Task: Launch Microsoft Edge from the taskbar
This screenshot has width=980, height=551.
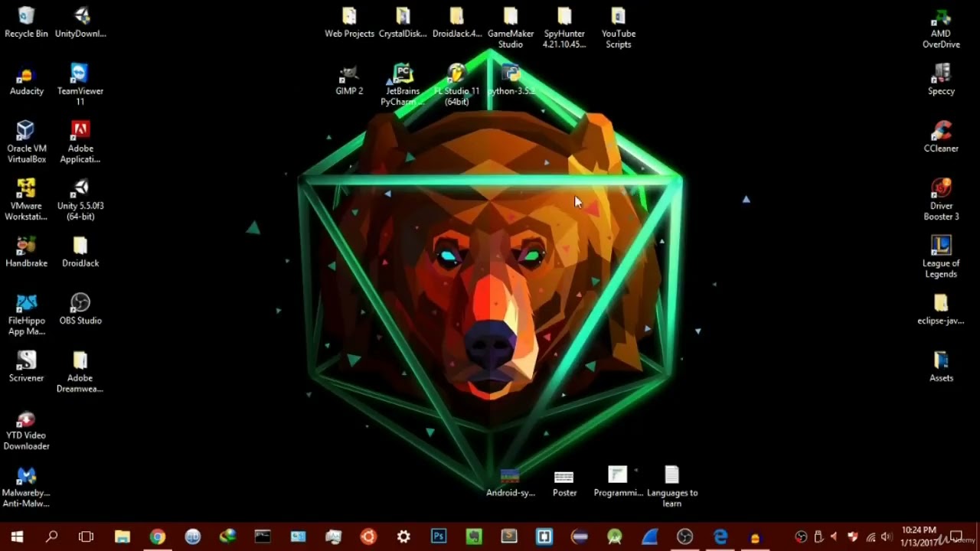Action: 720,536
